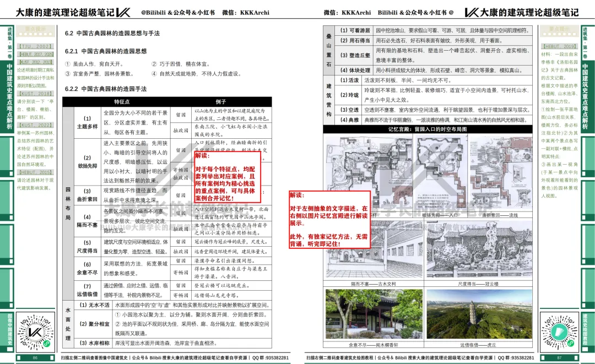Click the caption 余意不尽——闻木樨香轩

[x=374, y=345]
